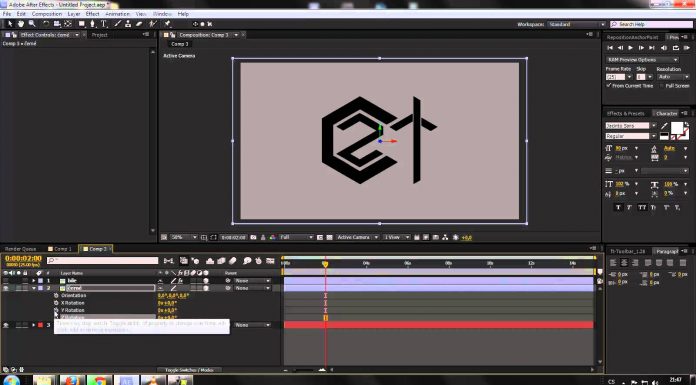Screen dimensions: 696x385
Task: Enable Full Screen checkbox
Action: 661,86
